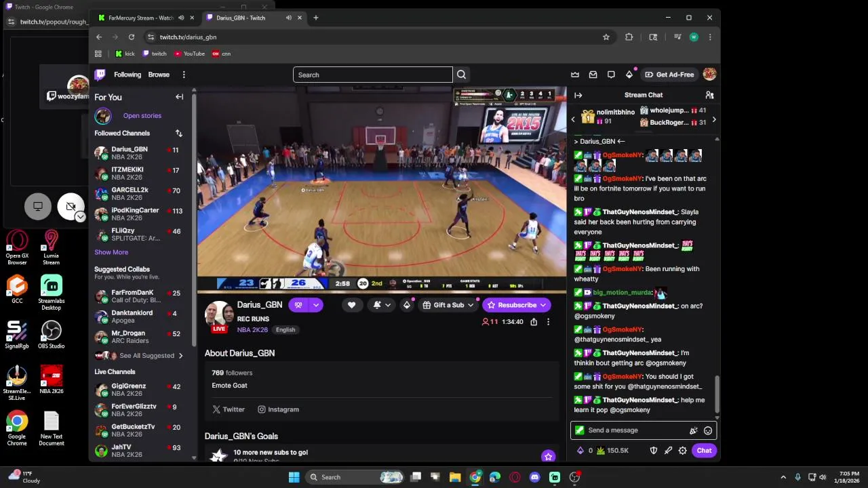Open Show More followed channels

(111, 252)
